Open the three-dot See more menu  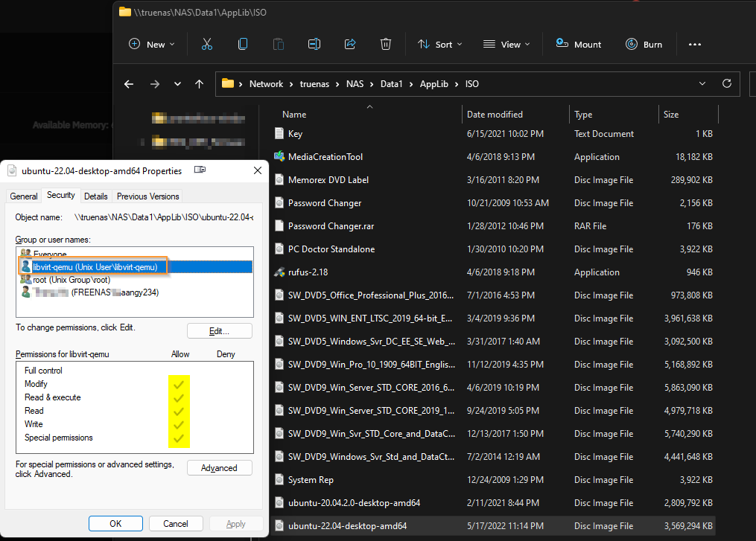(695, 45)
